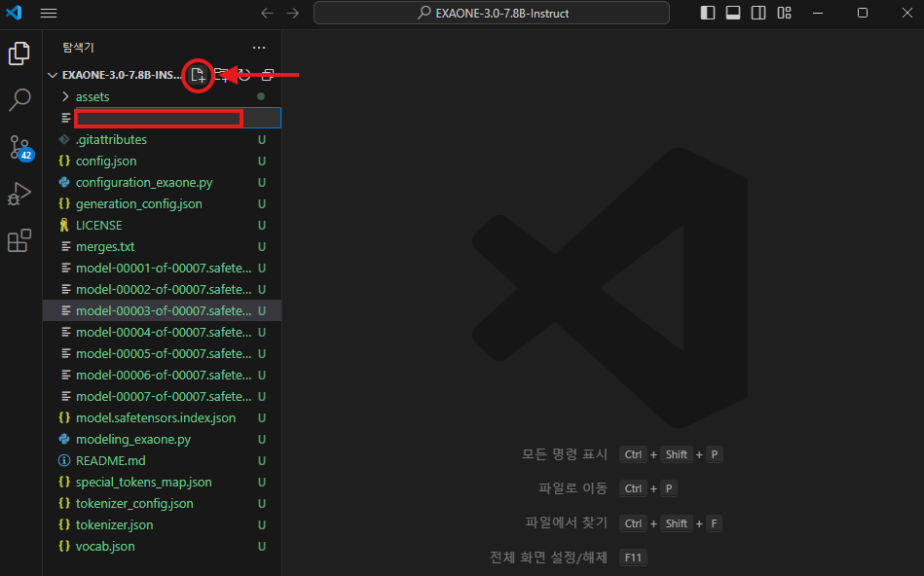Minimize the VS Code window
The height and width of the screenshot is (576, 924).
818,13
